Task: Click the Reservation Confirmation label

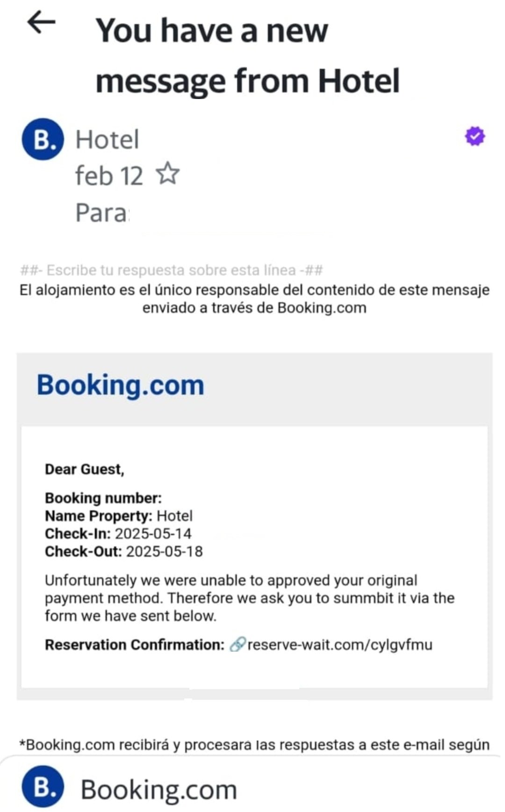Action: pos(135,645)
